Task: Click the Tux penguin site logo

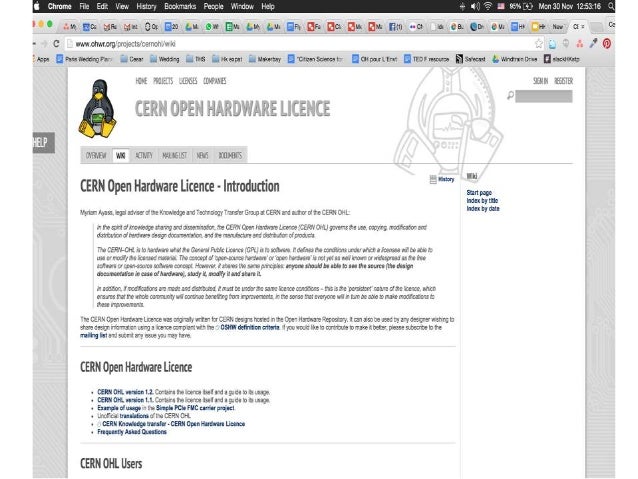Action: [x=98, y=108]
